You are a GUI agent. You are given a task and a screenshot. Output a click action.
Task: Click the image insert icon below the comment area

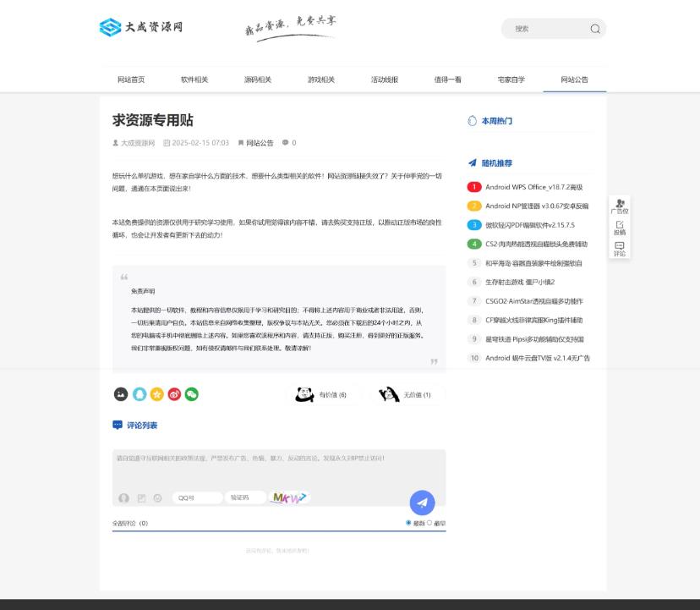140,497
